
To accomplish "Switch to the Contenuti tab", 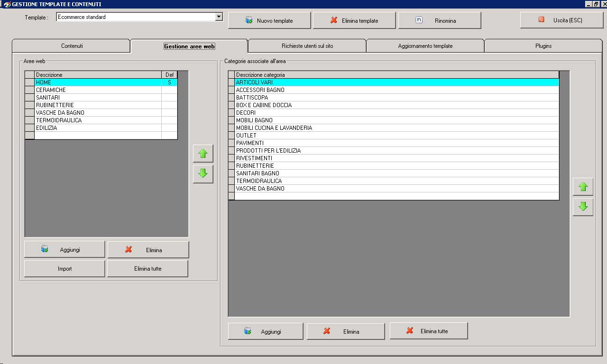I will click(x=72, y=46).
